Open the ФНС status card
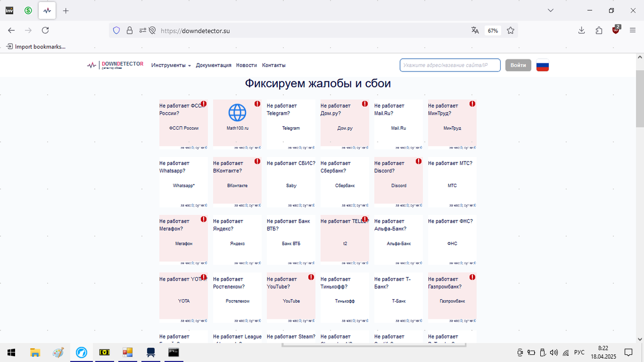 point(452,240)
